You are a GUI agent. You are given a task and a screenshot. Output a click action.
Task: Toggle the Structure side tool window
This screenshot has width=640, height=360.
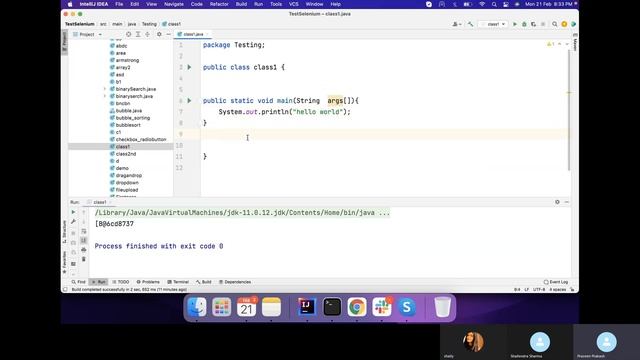point(64,232)
